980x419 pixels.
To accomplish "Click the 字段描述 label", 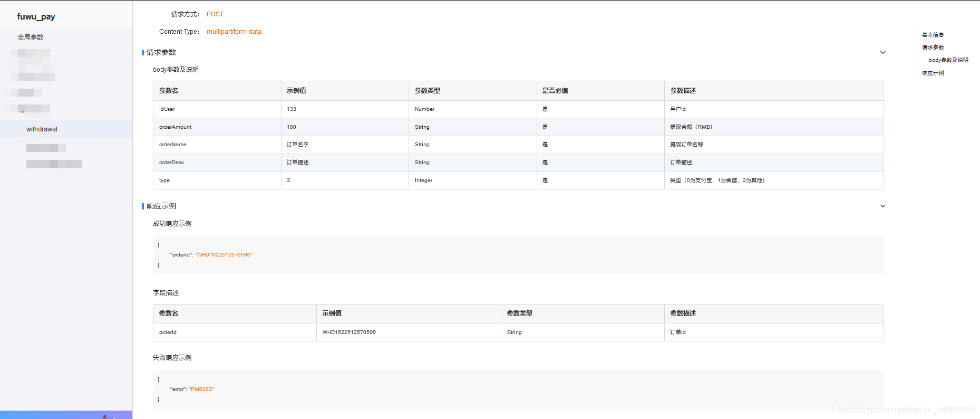I will pos(166,293).
